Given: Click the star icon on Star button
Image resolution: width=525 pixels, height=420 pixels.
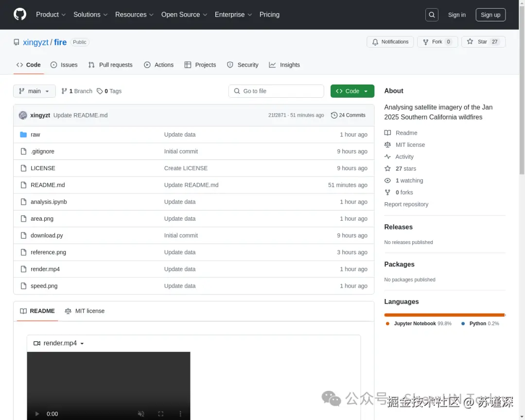Looking at the screenshot, I should coord(470,41).
